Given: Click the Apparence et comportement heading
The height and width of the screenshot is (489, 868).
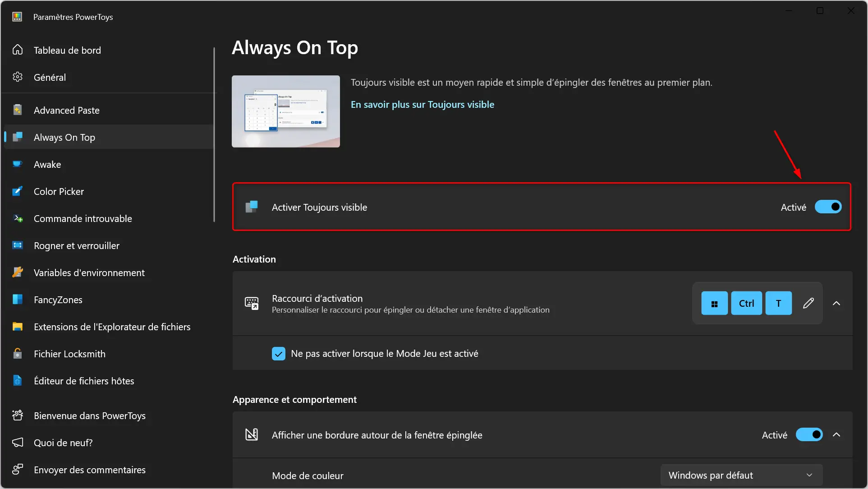Looking at the screenshot, I should click(x=294, y=400).
